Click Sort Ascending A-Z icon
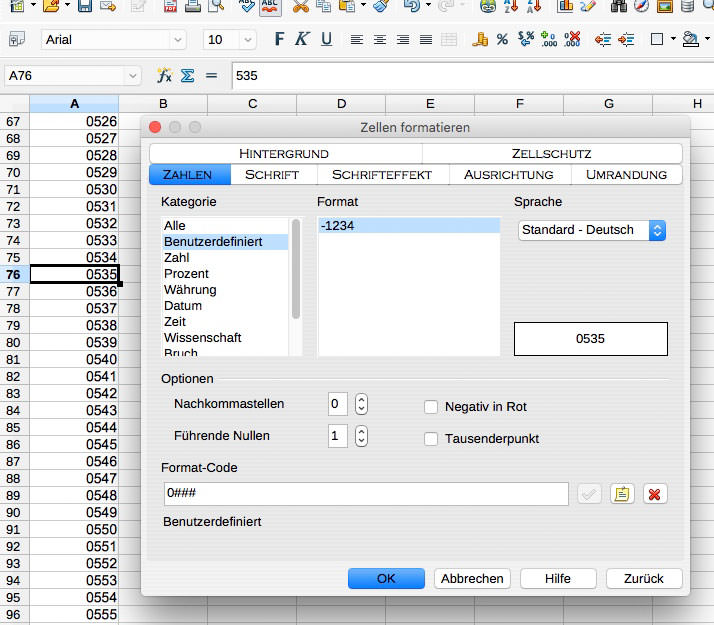This screenshot has height=625, width=714. click(x=511, y=5)
